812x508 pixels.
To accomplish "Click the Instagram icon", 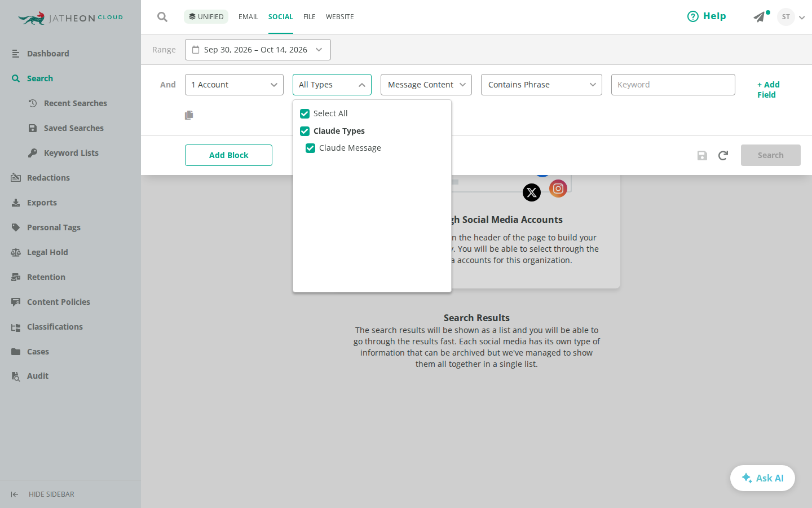I will pyautogui.click(x=558, y=189).
